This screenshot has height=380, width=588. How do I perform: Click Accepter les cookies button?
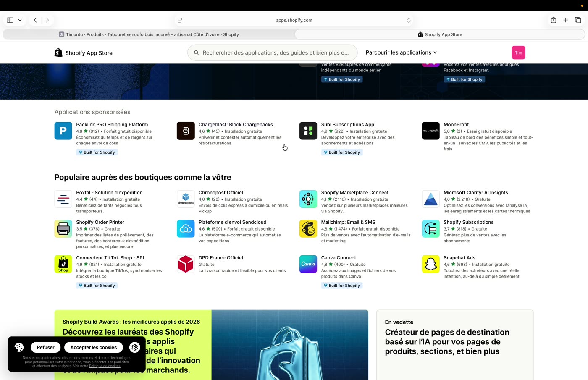[94, 347]
